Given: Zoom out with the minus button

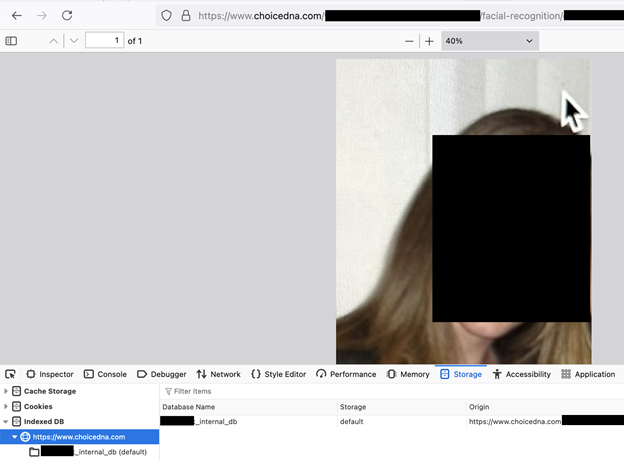Looking at the screenshot, I should coord(409,41).
